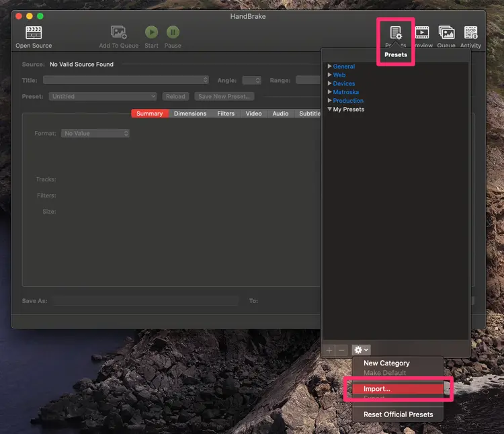Image resolution: width=504 pixels, height=434 pixels.
Task: Click the red close window button
Action: [x=19, y=16]
